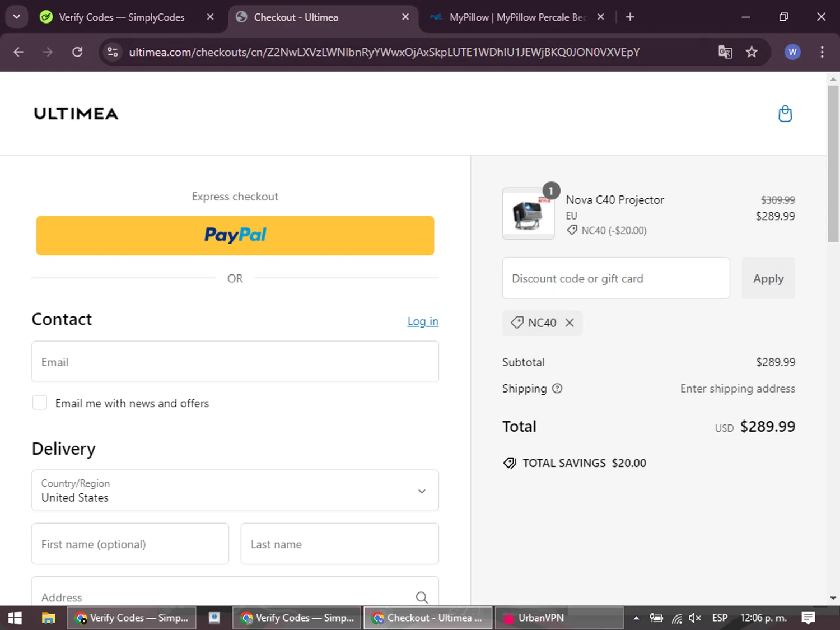Reload the checkout page
Screen dimensions: 840x630
[77, 52]
